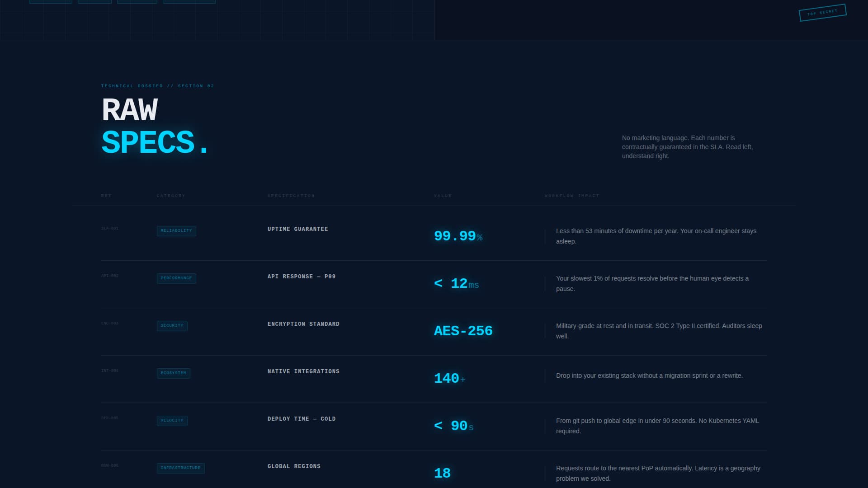
Task: Select the ECOSYSTEM category tag
Action: point(174,373)
